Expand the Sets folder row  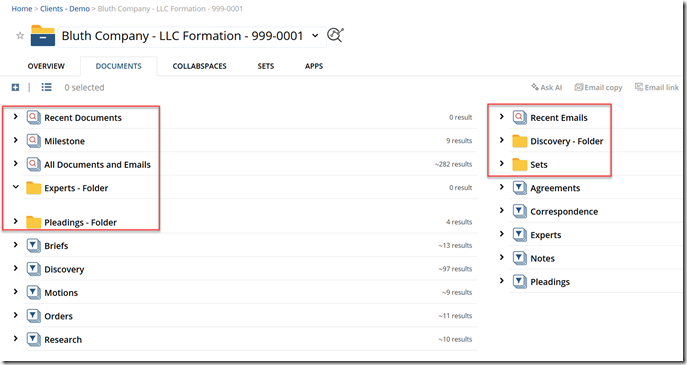coord(502,163)
